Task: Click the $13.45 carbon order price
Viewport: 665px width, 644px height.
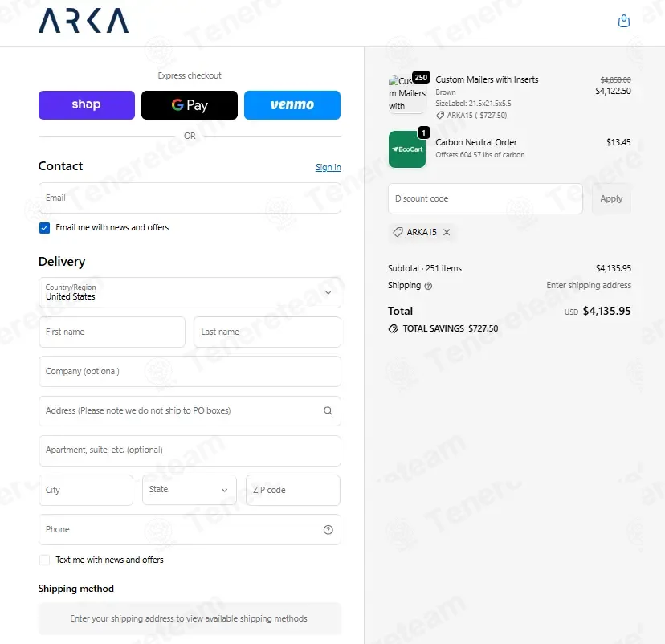Action: point(618,142)
